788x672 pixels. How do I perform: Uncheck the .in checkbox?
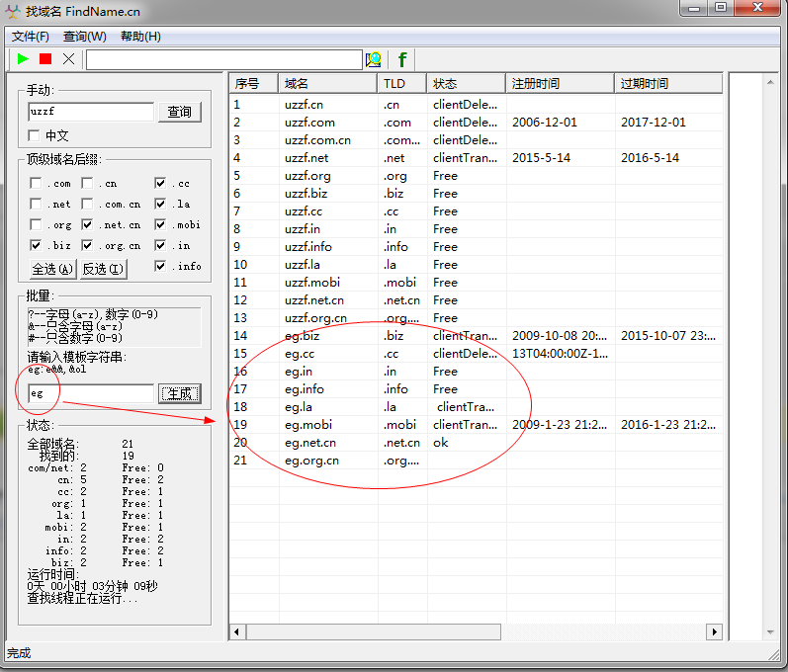[160, 245]
